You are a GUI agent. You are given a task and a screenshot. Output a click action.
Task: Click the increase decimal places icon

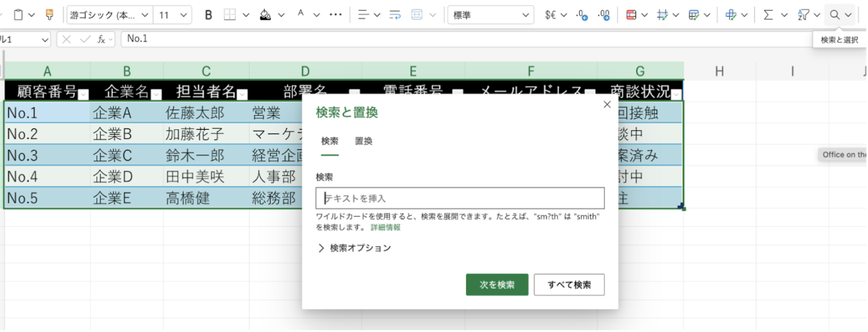pos(603,15)
